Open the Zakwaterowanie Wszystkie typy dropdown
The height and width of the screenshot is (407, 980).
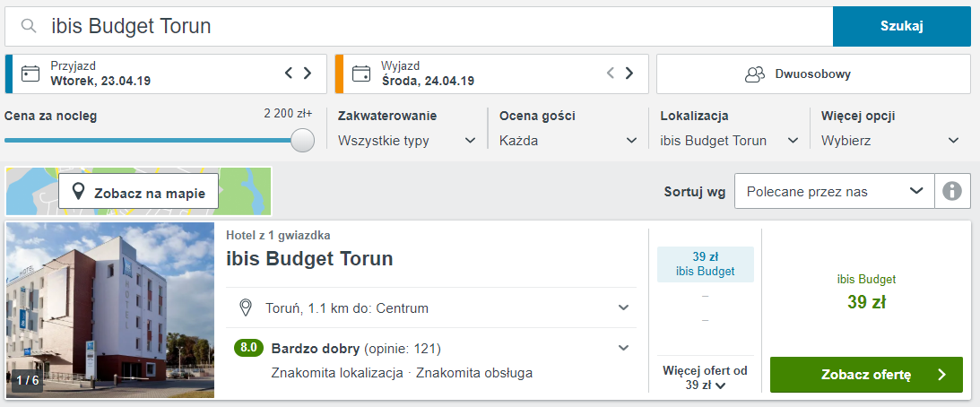(407, 141)
